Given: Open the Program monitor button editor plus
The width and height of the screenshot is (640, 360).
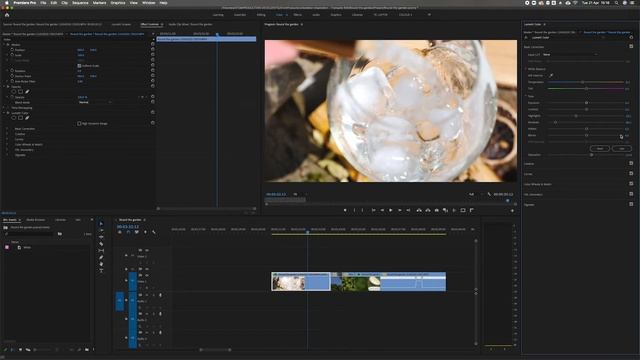Looking at the screenshot, I should (x=512, y=211).
